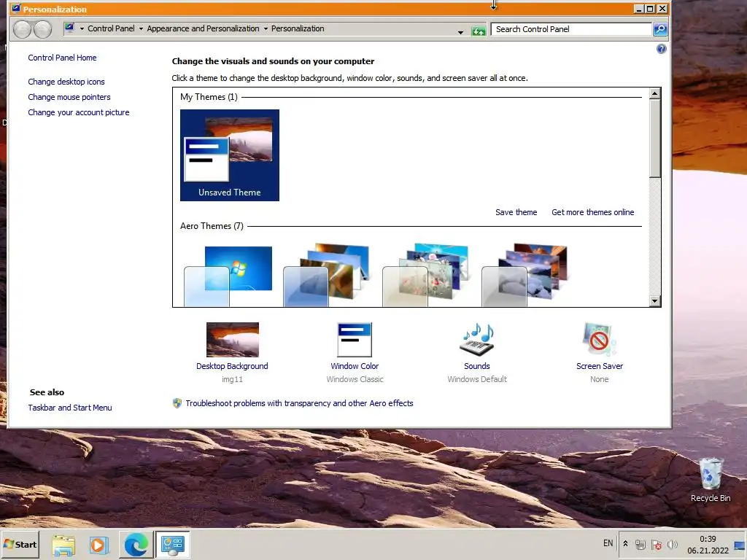The image size is (747, 560).
Task: Open Troubleshoot problems with transparency link
Action: (x=299, y=403)
